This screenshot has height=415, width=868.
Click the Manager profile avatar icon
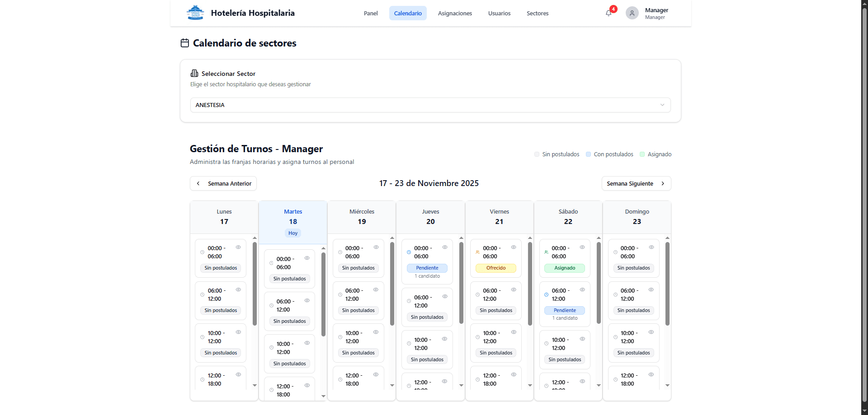coord(632,13)
